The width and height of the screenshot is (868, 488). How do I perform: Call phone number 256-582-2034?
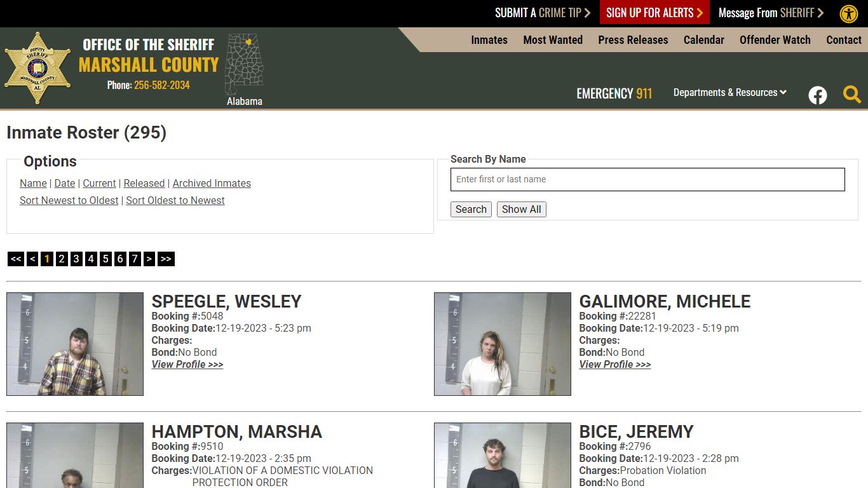click(162, 85)
